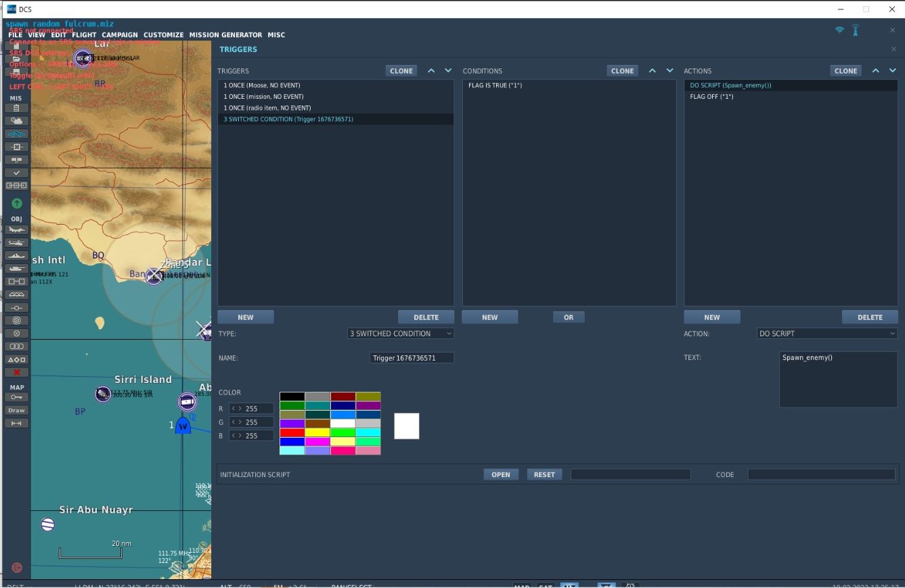Move selected action up with the ACTIONS up arrow
This screenshot has height=588, width=905.
875,71
